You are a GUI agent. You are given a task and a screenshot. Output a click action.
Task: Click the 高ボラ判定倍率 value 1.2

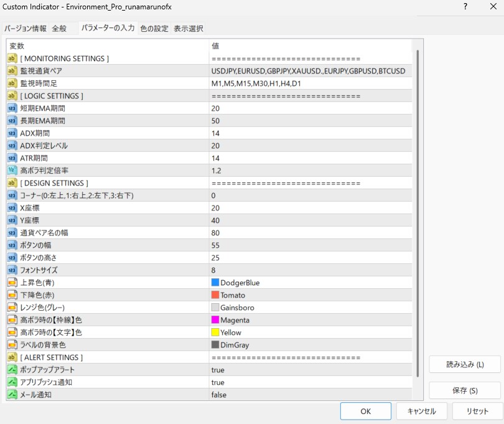(216, 171)
